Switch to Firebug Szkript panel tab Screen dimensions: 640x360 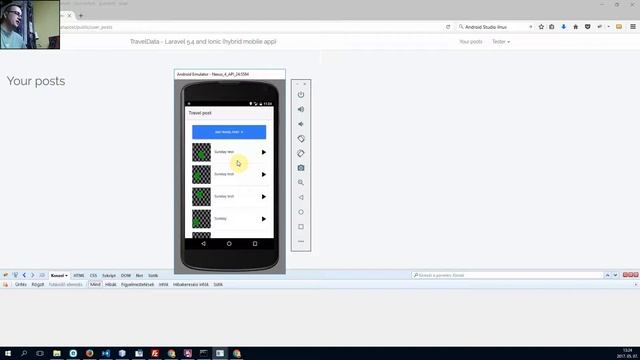(109, 276)
